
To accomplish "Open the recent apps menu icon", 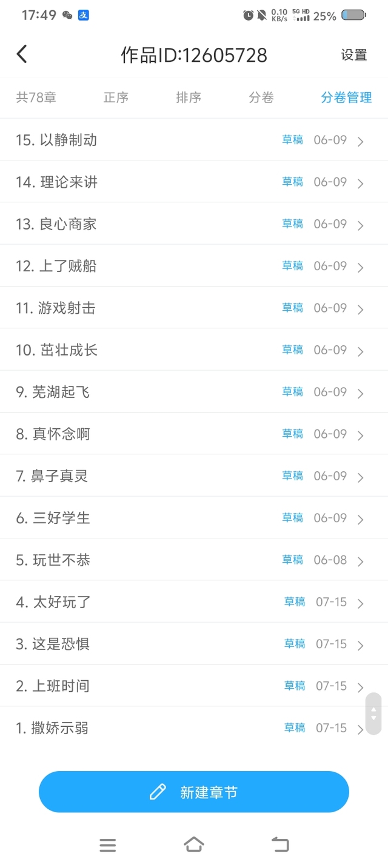I will tap(107, 845).
